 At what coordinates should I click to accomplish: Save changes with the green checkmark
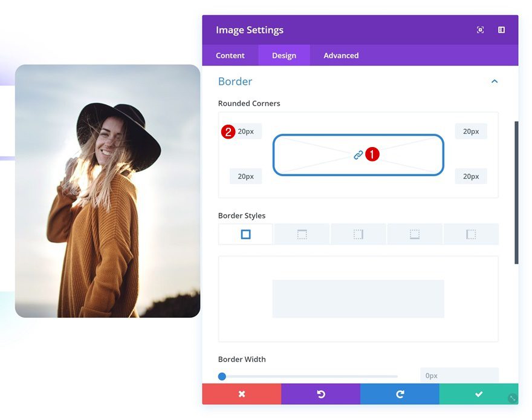point(478,394)
